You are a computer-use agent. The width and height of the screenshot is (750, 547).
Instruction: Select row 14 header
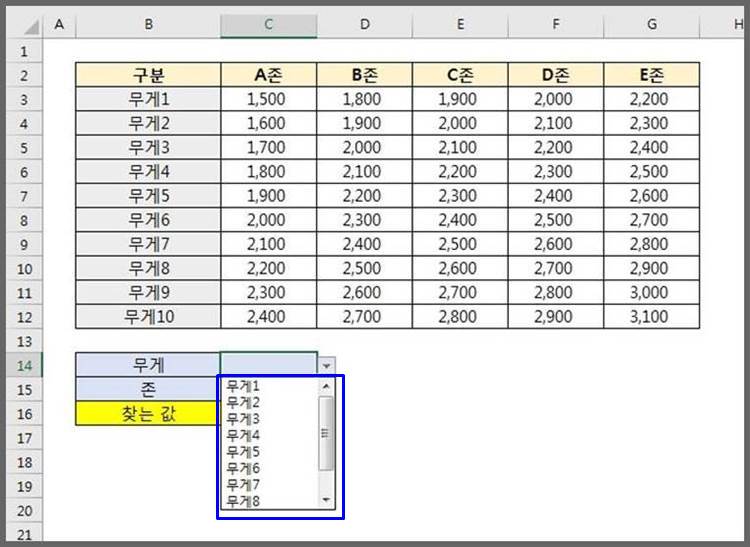click(24, 366)
